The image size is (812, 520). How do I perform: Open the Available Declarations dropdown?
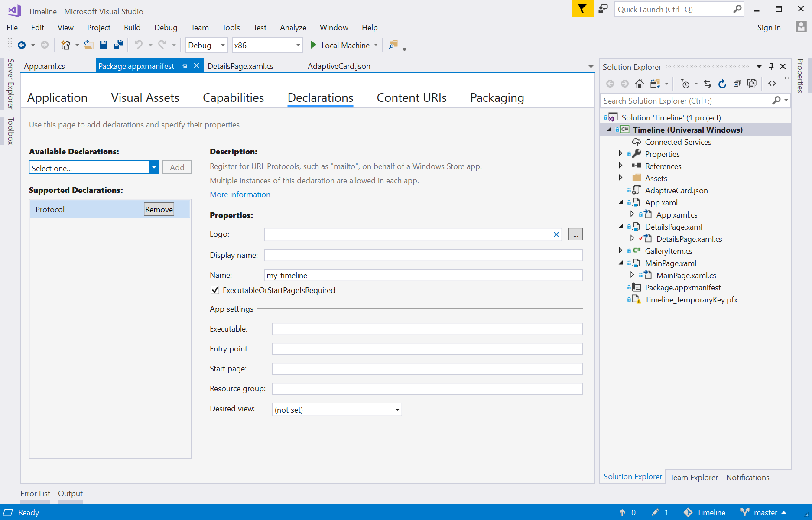tap(154, 167)
